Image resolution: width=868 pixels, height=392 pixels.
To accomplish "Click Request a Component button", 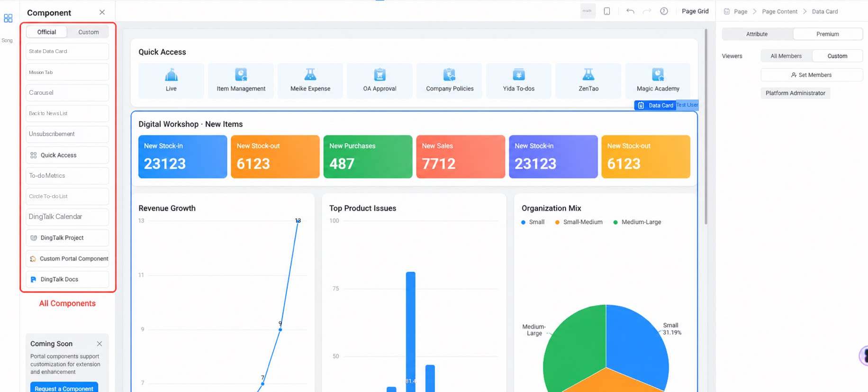I will 64,388.
